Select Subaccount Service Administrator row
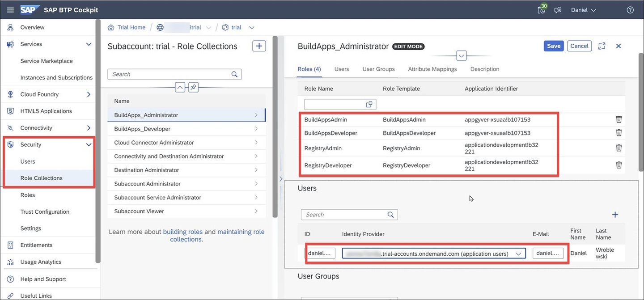The width and height of the screenshot is (644, 300). tap(186, 198)
